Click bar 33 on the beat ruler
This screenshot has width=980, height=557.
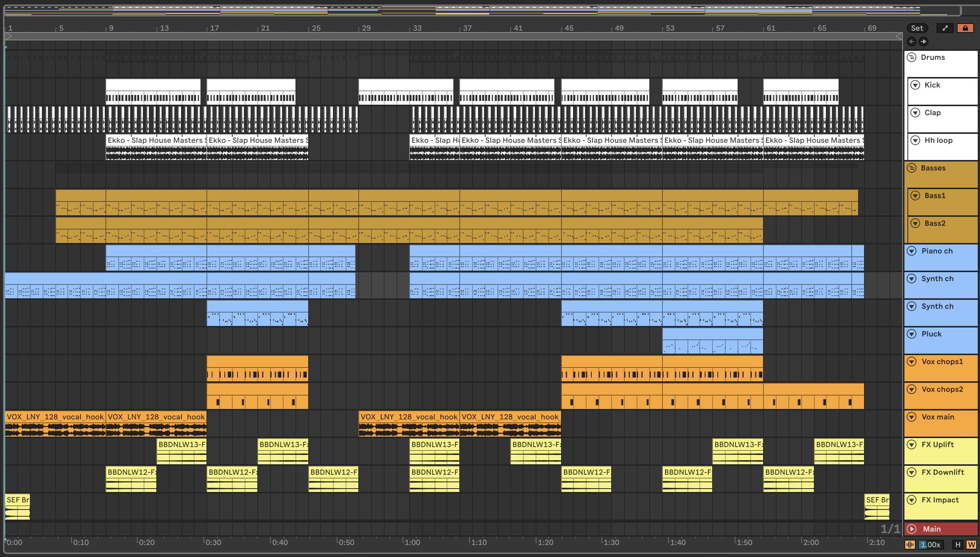pos(417,28)
